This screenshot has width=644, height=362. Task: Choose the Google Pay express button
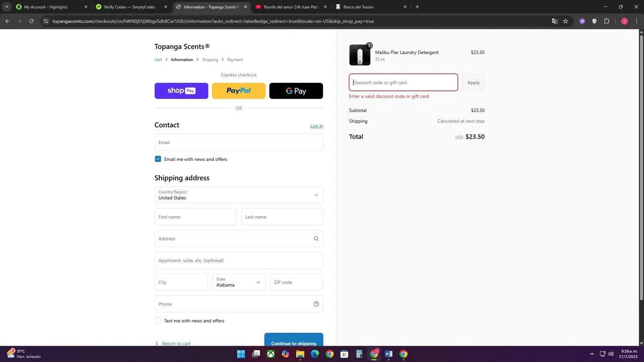pyautogui.click(x=296, y=91)
